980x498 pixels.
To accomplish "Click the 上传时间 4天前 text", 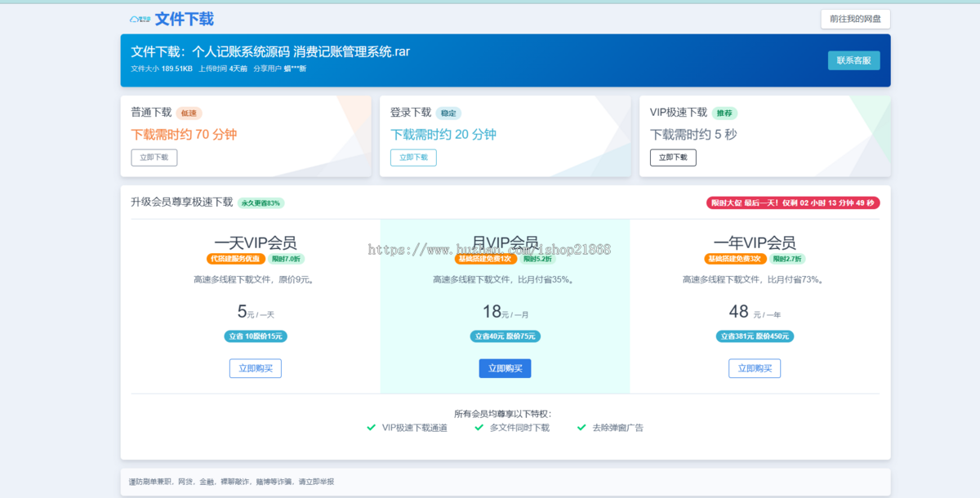I will click(x=222, y=69).
